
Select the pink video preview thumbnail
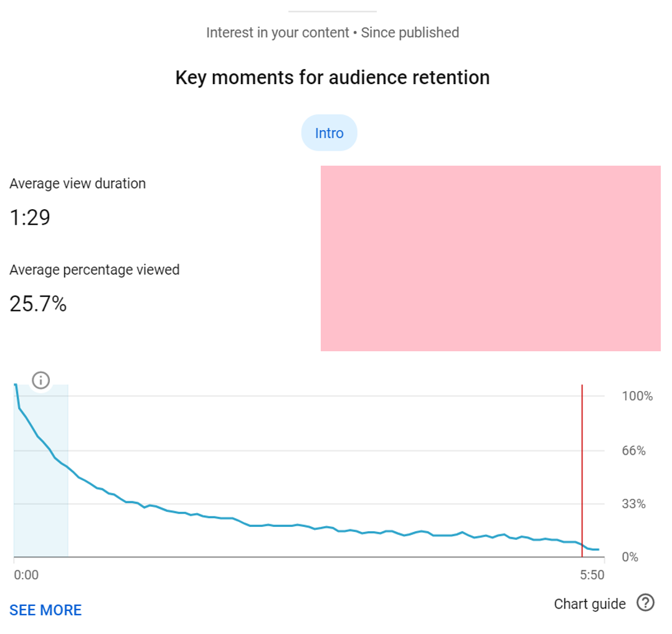(490, 258)
